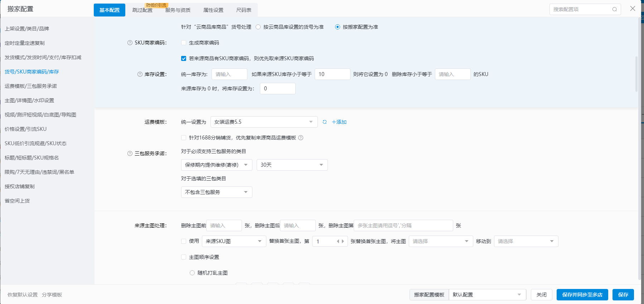Open 默认配置 template dropdown
The width and height of the screenshot is (644, 304).
[487, 295]
